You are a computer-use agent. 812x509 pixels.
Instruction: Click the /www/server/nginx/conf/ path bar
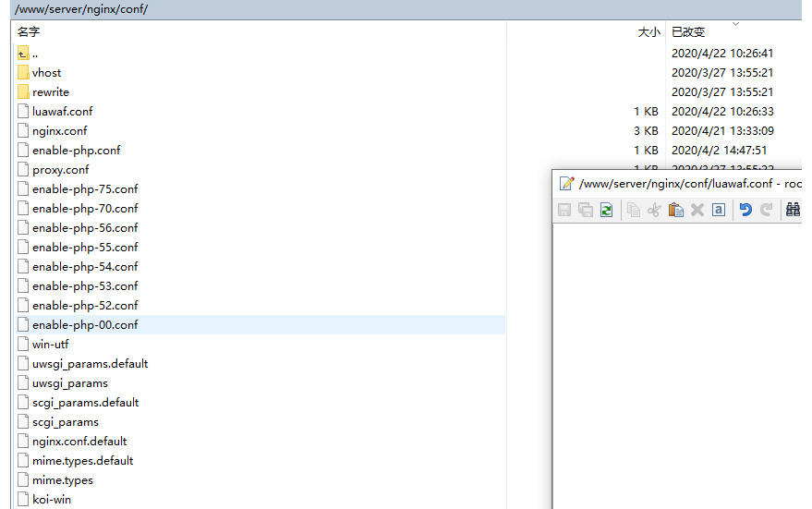tap(406, 9)
